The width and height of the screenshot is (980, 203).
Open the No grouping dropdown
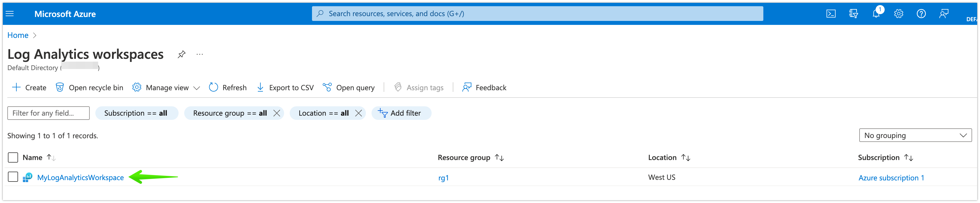click(915, 135)
